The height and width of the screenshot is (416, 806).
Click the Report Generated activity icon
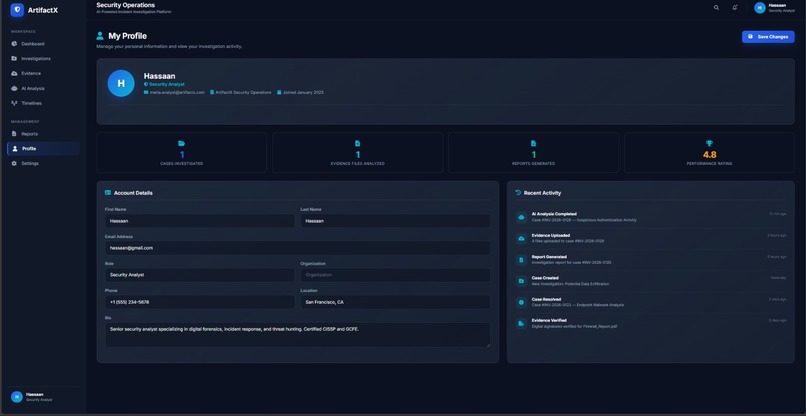tap(522, 260)
